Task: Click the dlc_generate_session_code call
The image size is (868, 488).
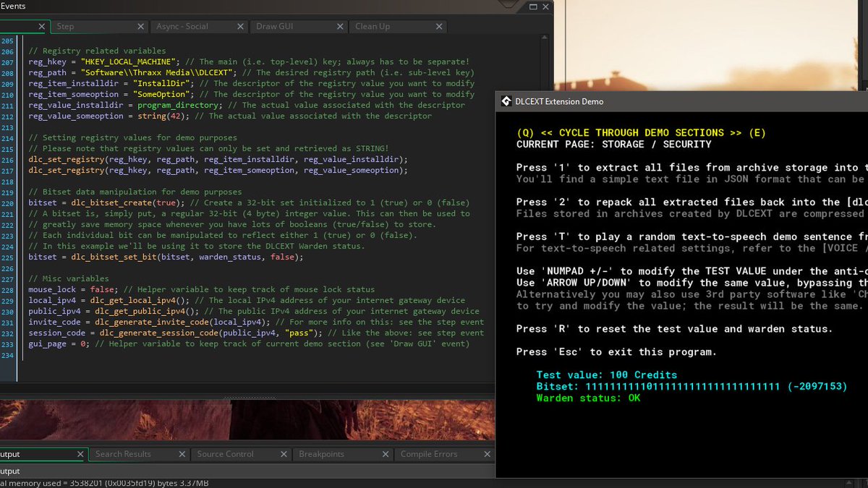Action: point(161,333)
